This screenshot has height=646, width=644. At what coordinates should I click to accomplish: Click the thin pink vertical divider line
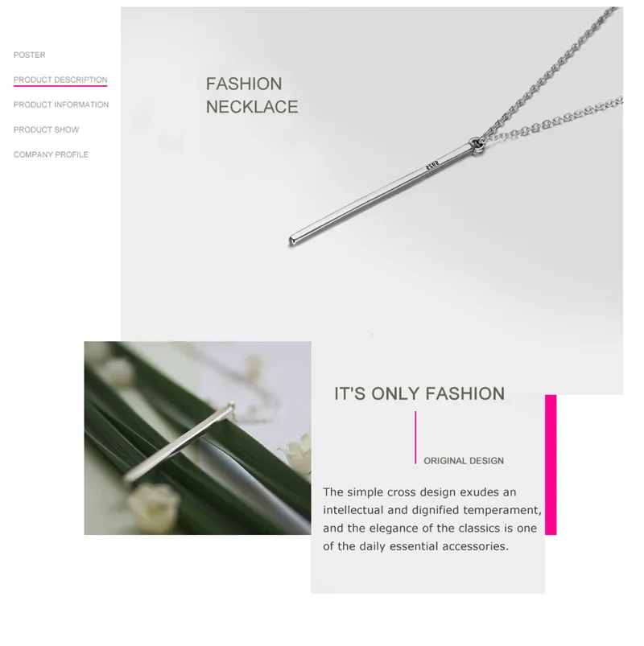click(x=415, y=437)
